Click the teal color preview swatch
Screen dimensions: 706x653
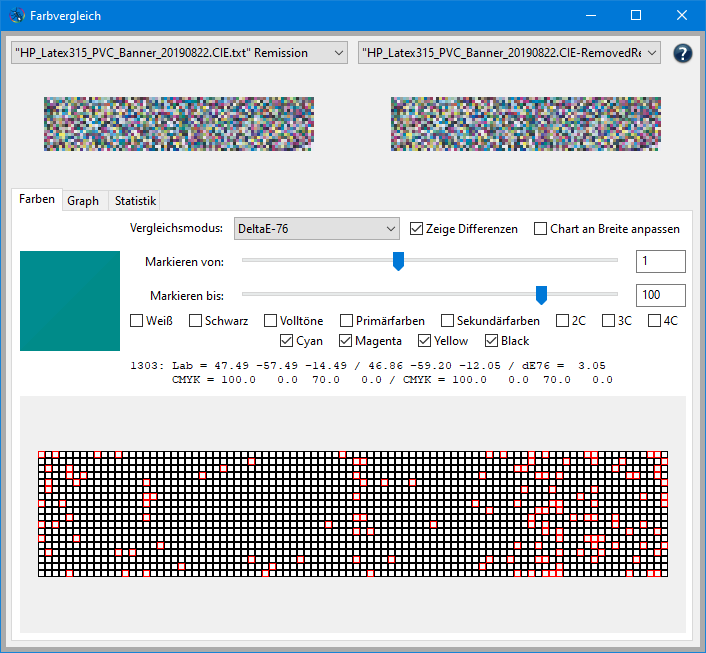coord(70,301)
